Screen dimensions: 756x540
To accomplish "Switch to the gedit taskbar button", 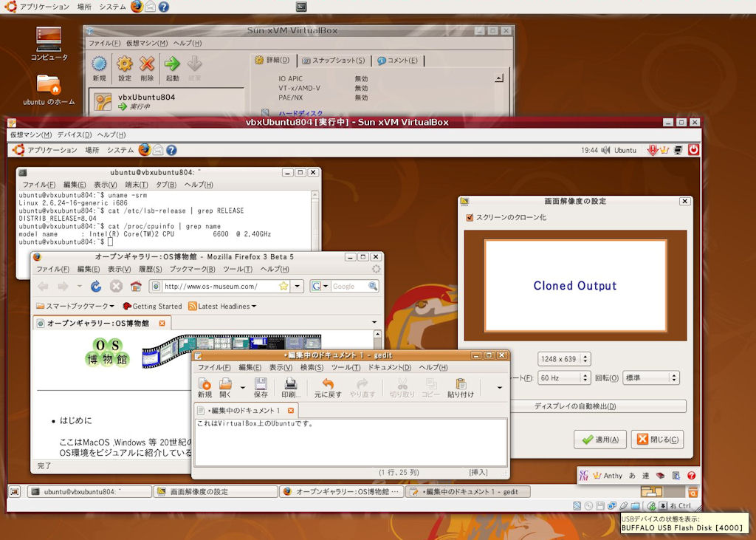I will pos(467,492).
